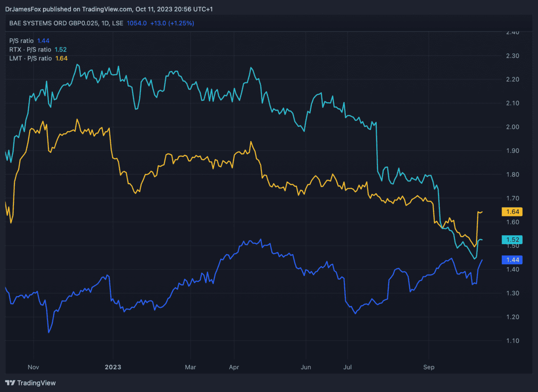Click the TradingView logo icon
This screenshot has height=392, width=538.
10,383
